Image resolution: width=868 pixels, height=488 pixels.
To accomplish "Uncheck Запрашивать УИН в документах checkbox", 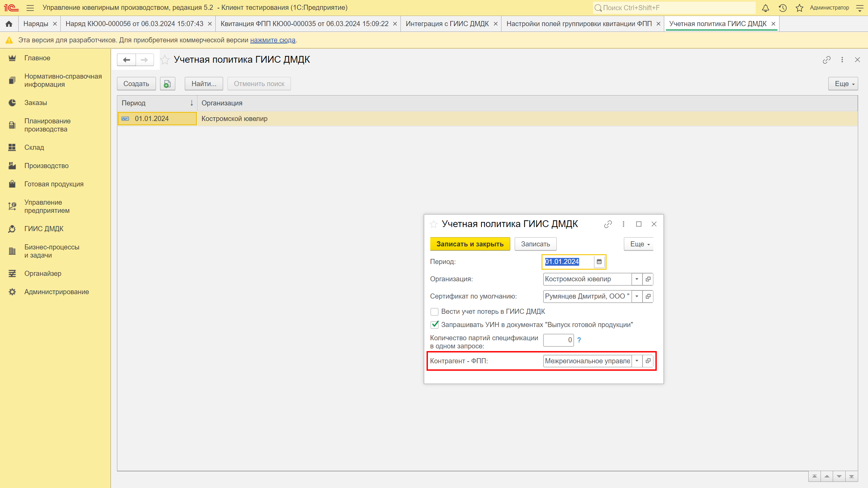I will 434,325.
